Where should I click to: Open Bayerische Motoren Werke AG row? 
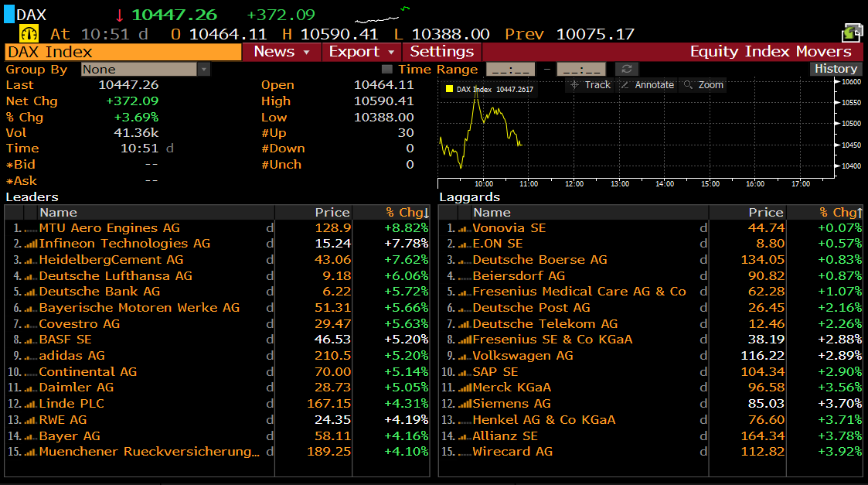[139, 308]
